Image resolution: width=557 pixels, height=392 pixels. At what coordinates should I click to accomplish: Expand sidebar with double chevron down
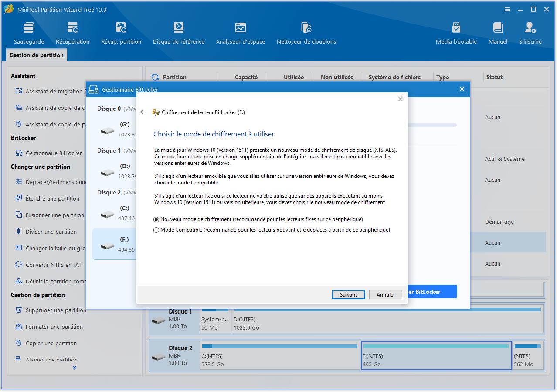(x=75, y=368)
